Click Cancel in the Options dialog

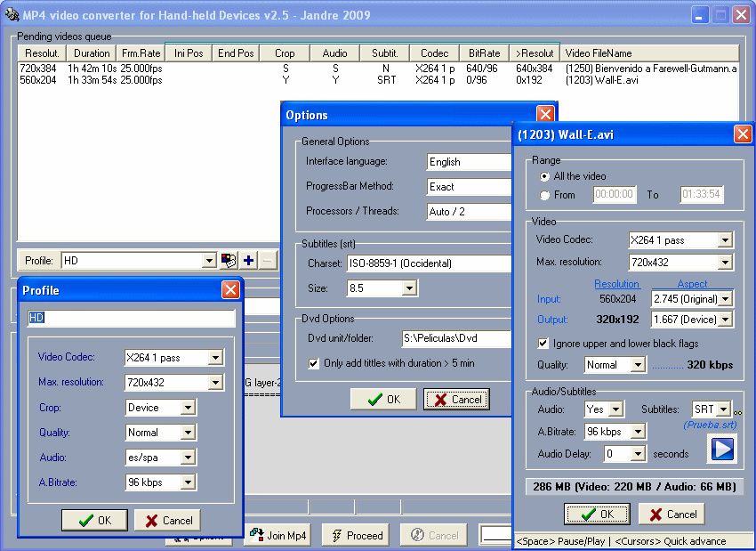coord(456,400)
